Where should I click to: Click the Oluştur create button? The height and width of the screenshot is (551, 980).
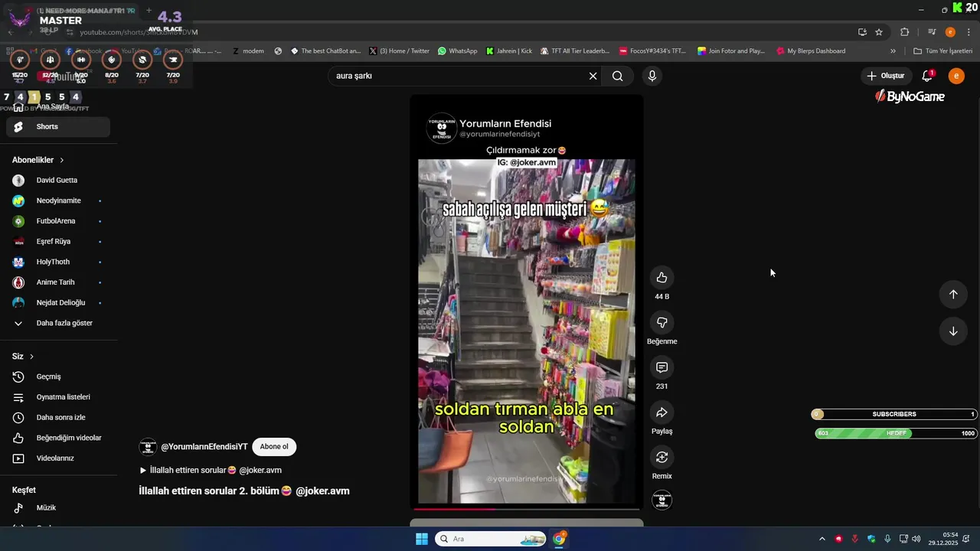pyautogui.click(x=885, y=76)
